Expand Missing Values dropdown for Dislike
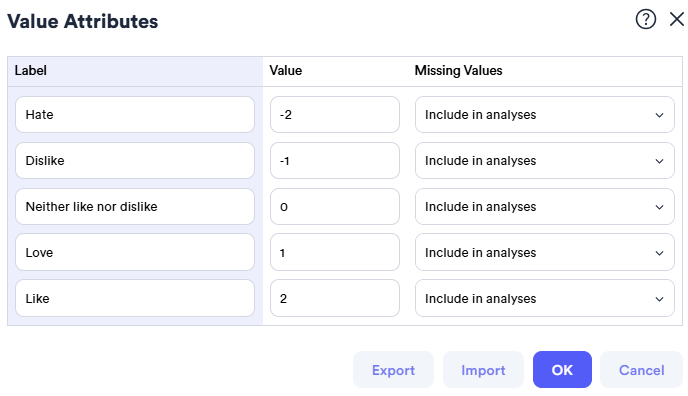 point(545,161)
